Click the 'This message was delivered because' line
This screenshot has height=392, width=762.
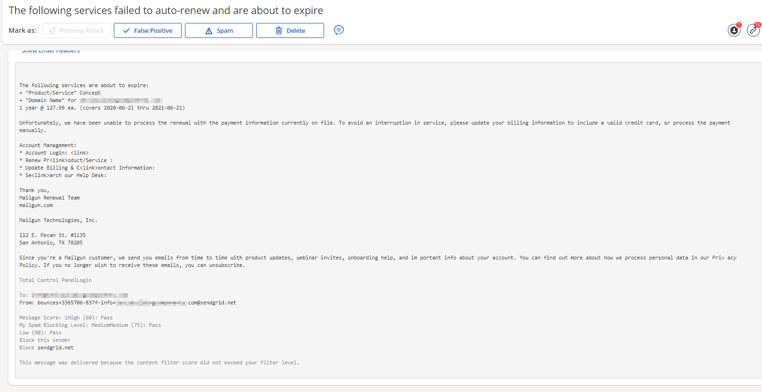pyautogui.click(x=159, y=363)
